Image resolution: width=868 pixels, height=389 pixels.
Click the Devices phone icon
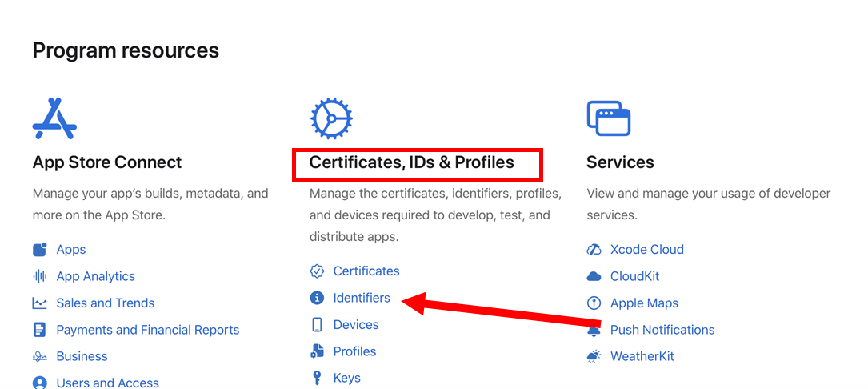click(x=317, y=324)
